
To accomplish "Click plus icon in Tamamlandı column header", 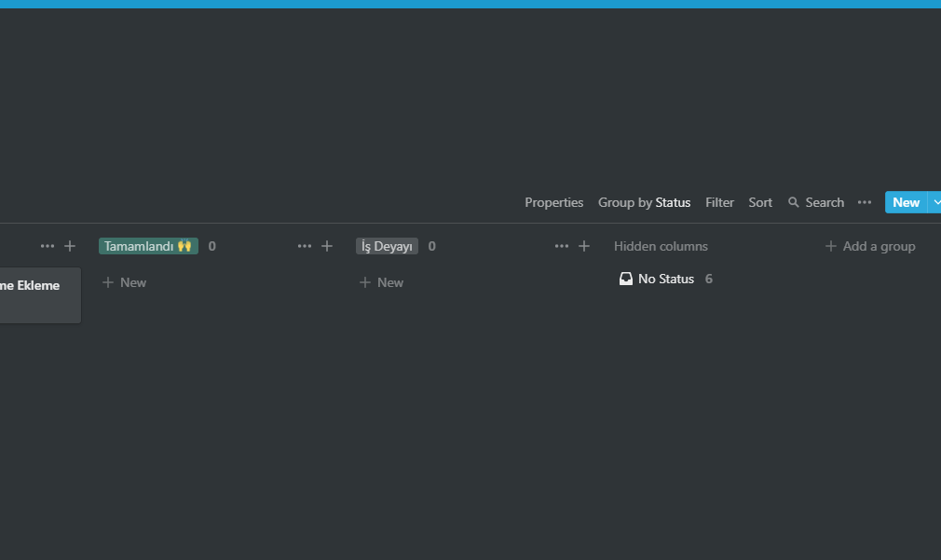I will click(x=327, y=246).
